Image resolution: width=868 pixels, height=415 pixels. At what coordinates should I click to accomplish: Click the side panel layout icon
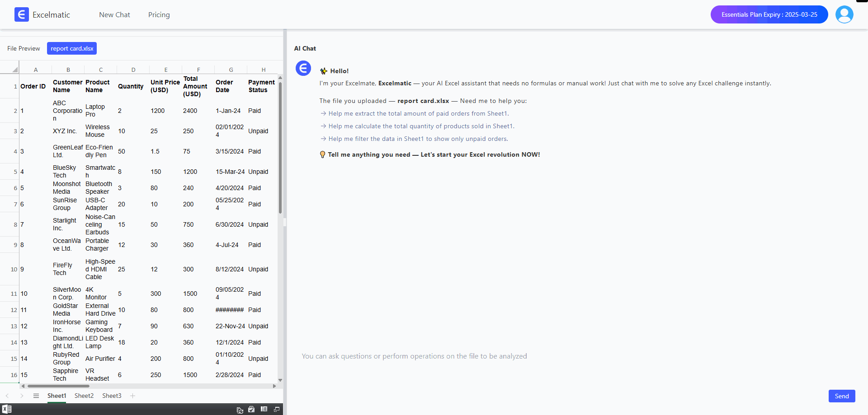pos(264,409)
